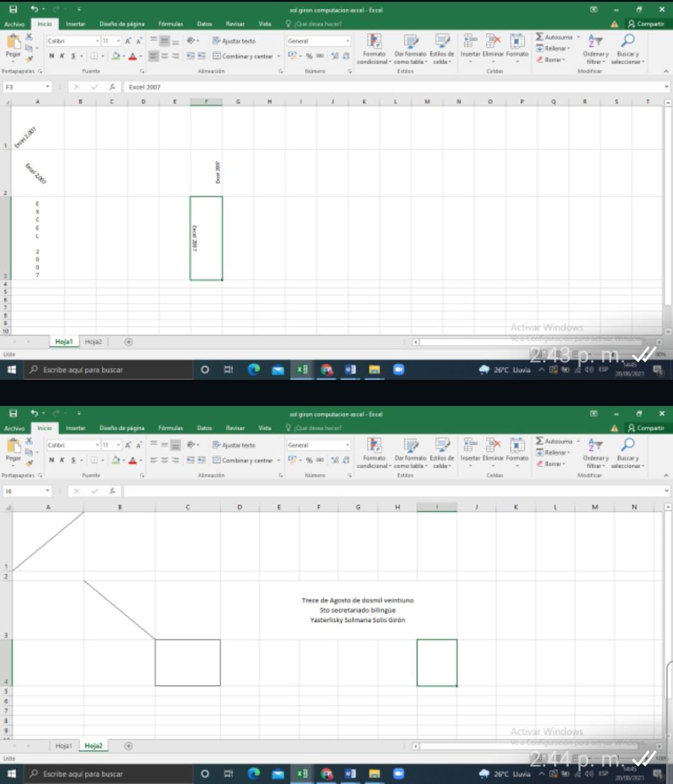
Task: Toggle bold (N) in the upper Excel window
Action: 52,56
